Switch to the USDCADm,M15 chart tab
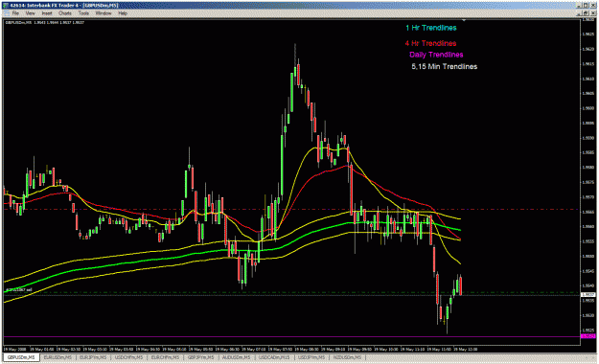The image size is (599, 364). click(274, 357)
